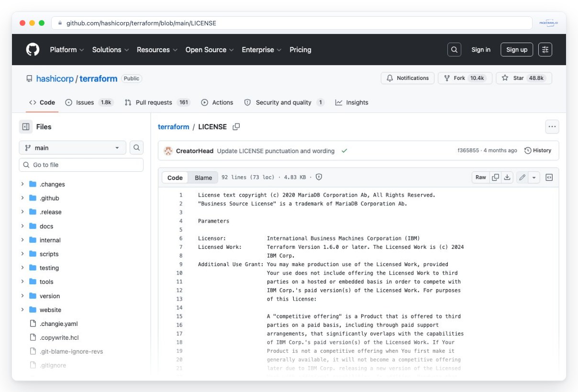Click the pencil edit file icon

(522, 177)
